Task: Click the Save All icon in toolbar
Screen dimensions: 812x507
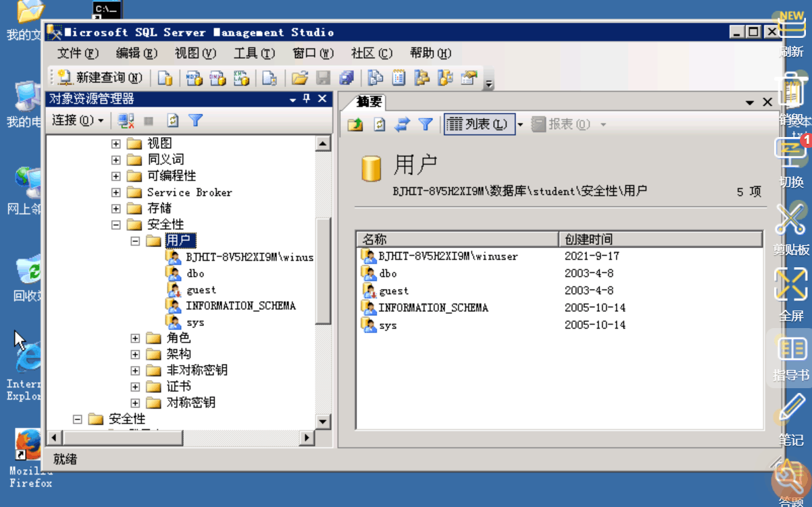Action: [347, 78]
